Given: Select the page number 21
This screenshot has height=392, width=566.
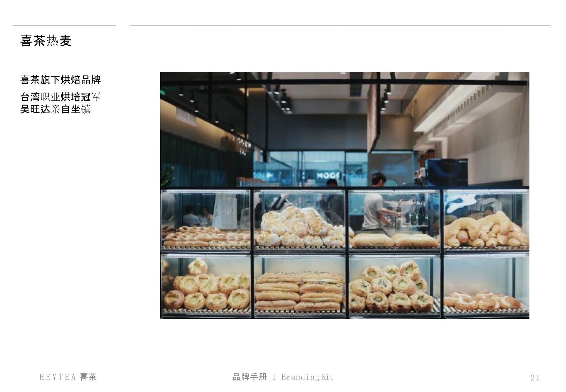Looking at the screenshot, I should pos(535,378).
